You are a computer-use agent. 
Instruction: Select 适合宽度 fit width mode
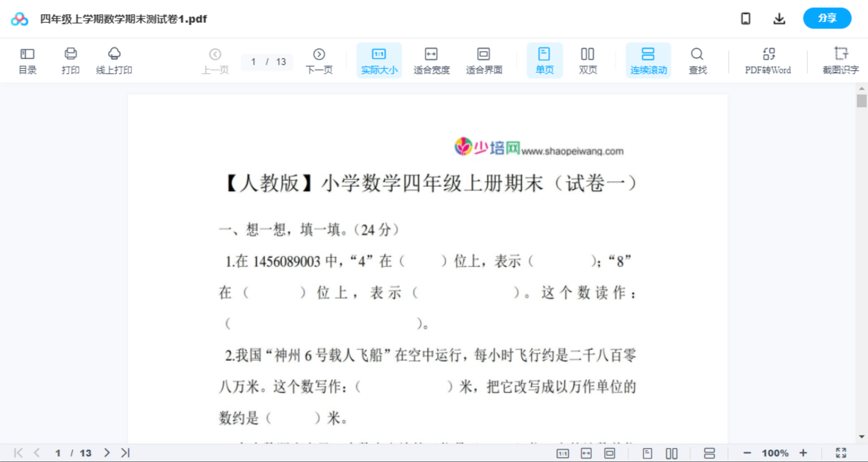[x=431, y=60]
